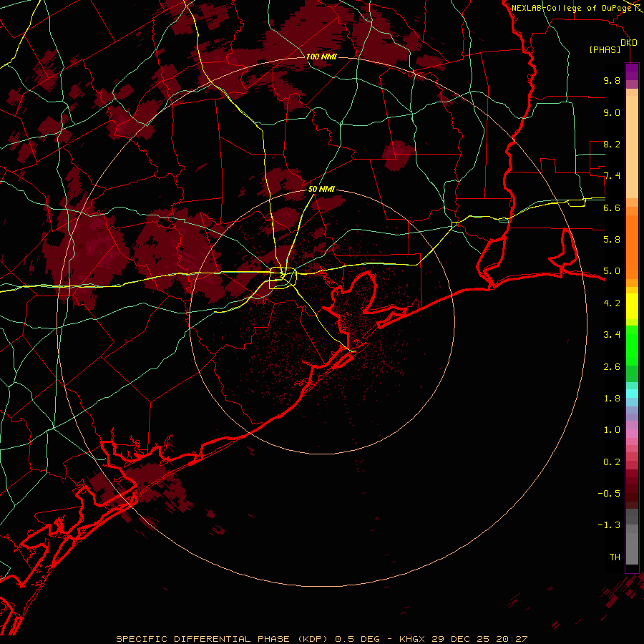644x644 pixels.
Task: Click the 0.2 value on color scale
Action: click(x=612, y=462)
